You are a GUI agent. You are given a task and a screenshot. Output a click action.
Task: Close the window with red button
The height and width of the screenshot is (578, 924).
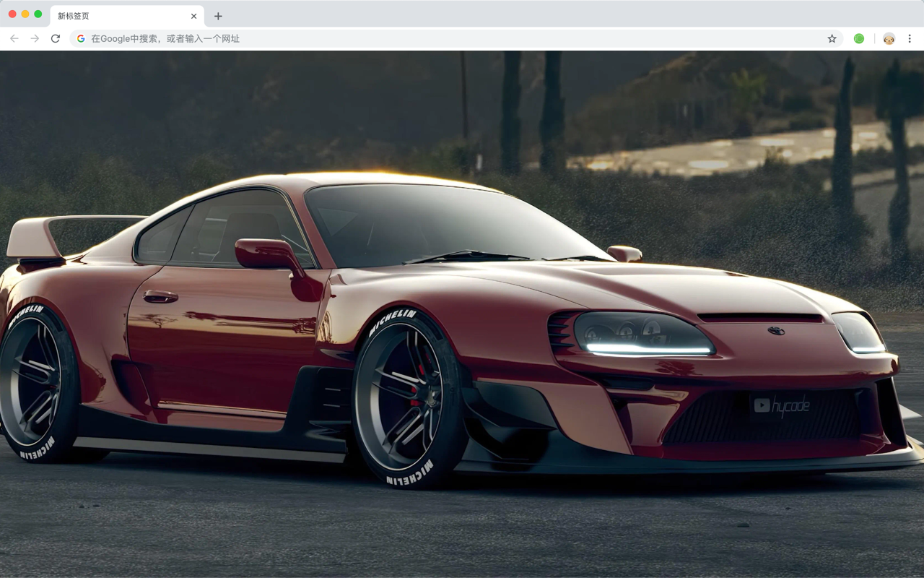12,14
